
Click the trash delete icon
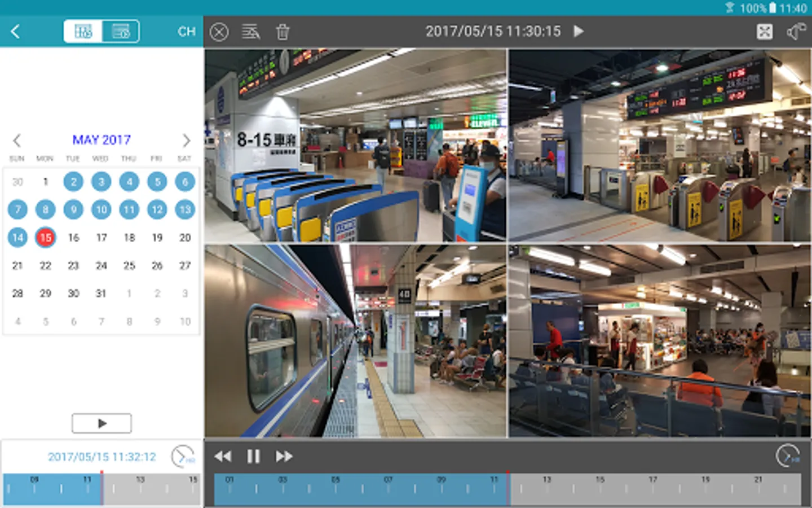(x=283, y=32)
